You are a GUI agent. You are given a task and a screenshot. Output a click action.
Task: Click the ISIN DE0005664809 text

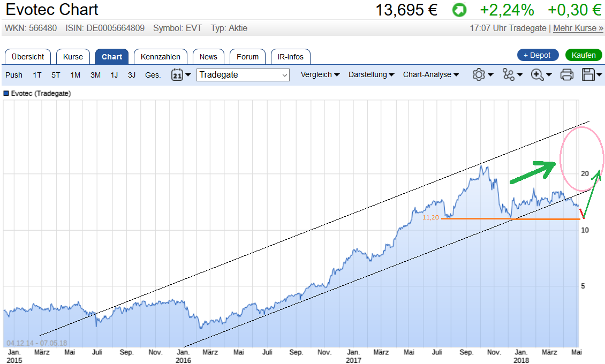tap(105, 28)
